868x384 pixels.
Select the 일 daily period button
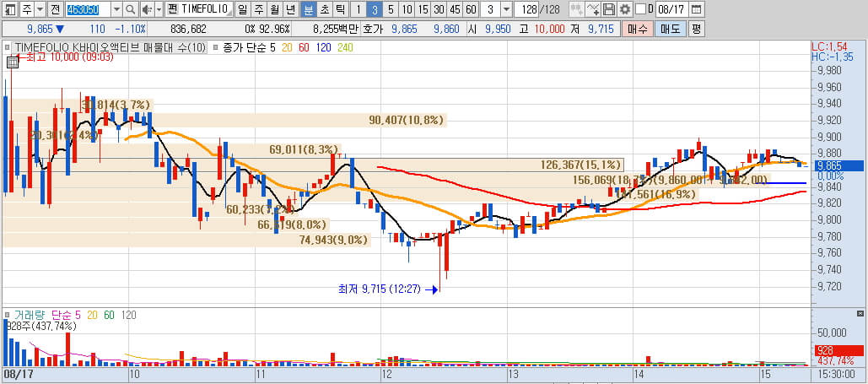click(x=242, y=9)
